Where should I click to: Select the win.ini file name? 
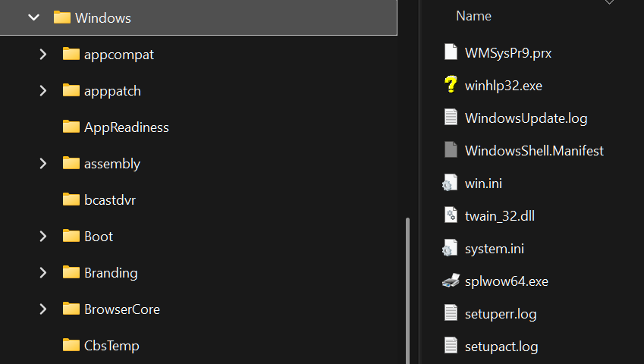tap(483, 184)
